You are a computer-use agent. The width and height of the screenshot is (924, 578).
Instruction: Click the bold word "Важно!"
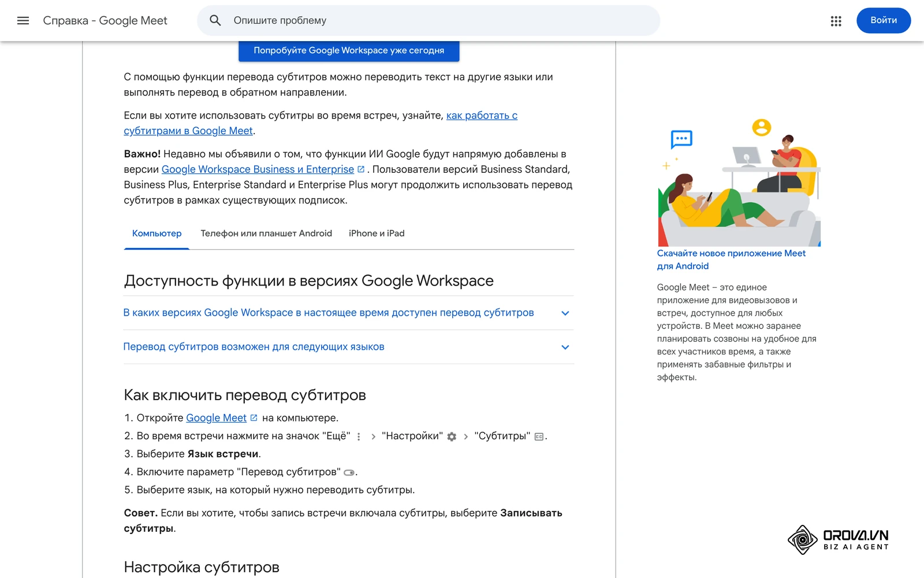[x=142, y=154]
